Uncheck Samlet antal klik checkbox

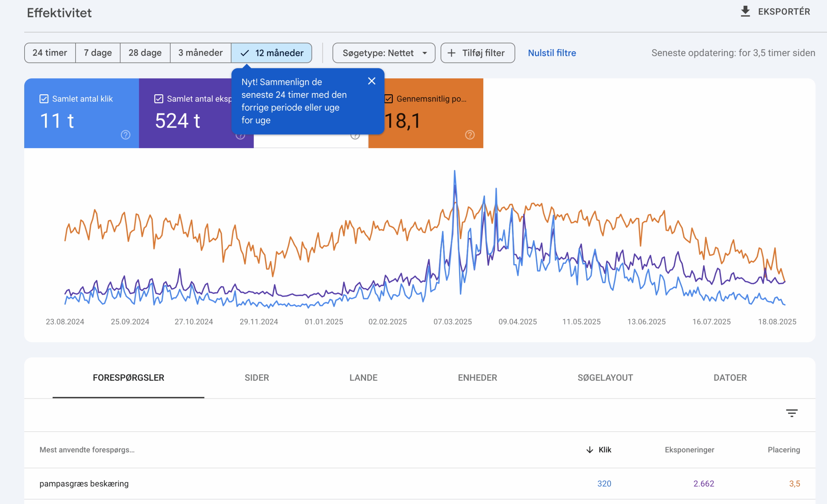coord(44,99)
